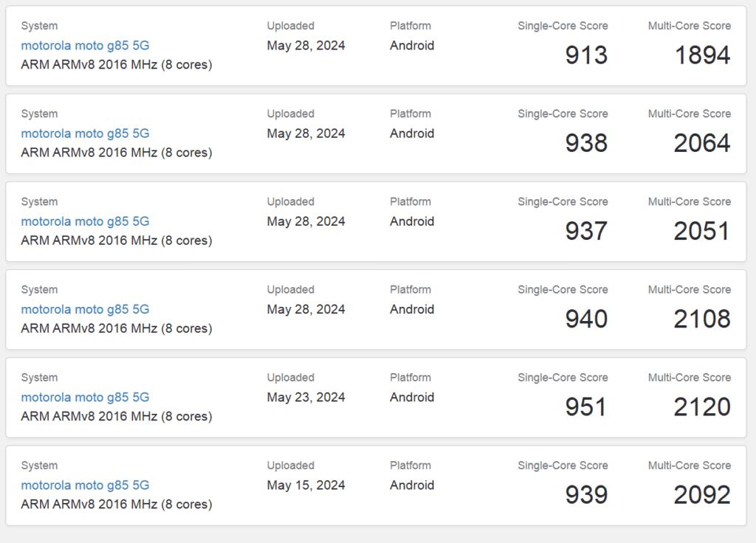Click the multi-core score 2092
The height and width of the screenshot is (543, 756).
coord(703,495)
